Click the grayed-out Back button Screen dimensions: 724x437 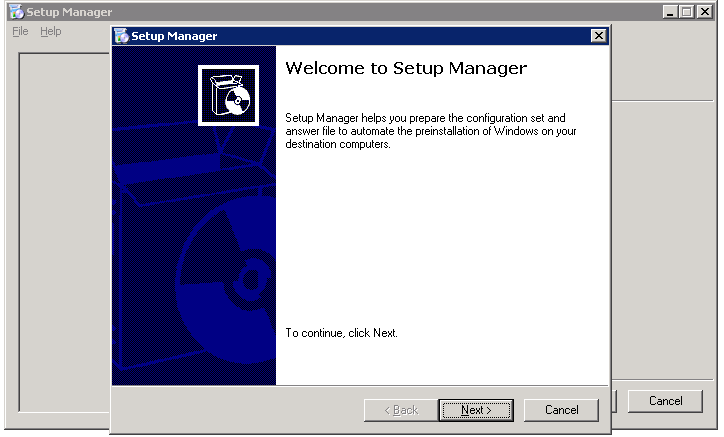(x=399, y=410)
